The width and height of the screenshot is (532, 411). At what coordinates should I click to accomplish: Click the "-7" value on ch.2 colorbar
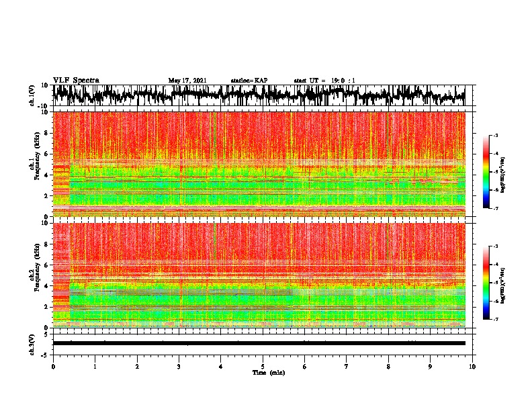[x=496, y=319]
